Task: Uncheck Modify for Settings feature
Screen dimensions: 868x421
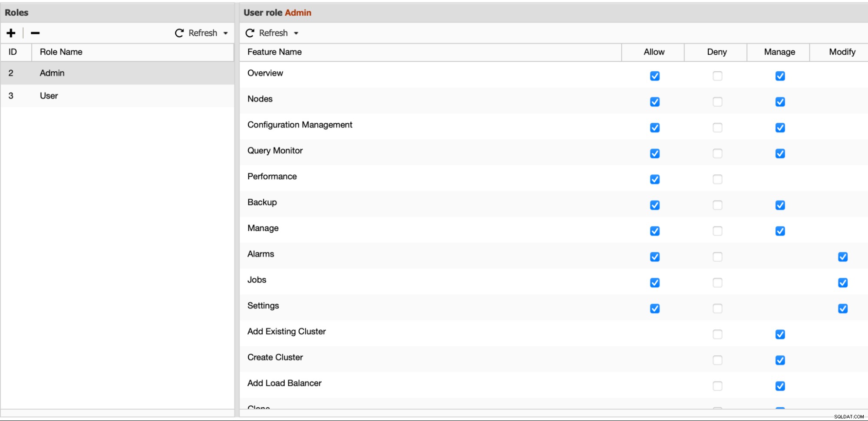Action: tap(843, 309)
